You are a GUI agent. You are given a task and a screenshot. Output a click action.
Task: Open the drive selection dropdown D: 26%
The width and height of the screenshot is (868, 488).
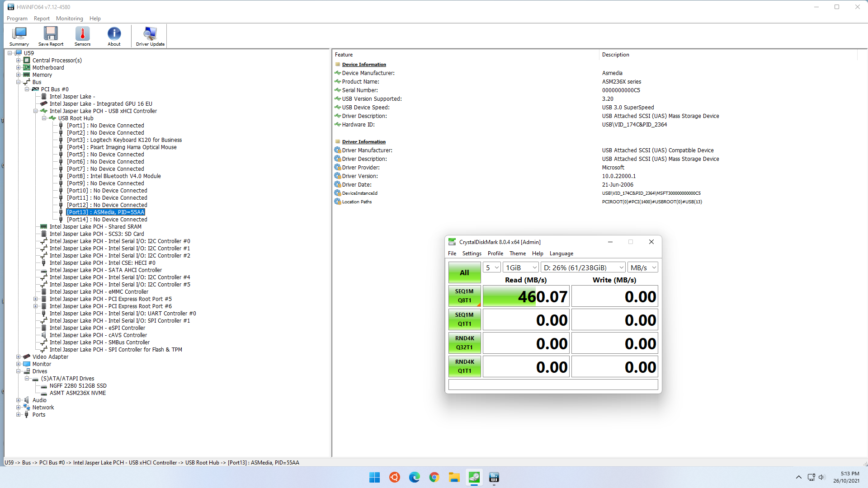pyautogui.click(x=584, y=267)
